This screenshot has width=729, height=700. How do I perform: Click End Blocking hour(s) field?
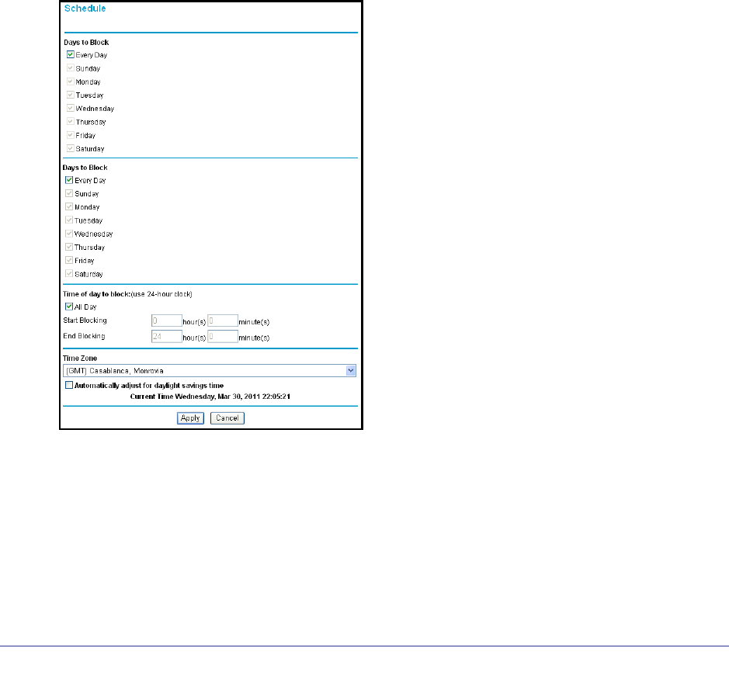pos(166,337)
